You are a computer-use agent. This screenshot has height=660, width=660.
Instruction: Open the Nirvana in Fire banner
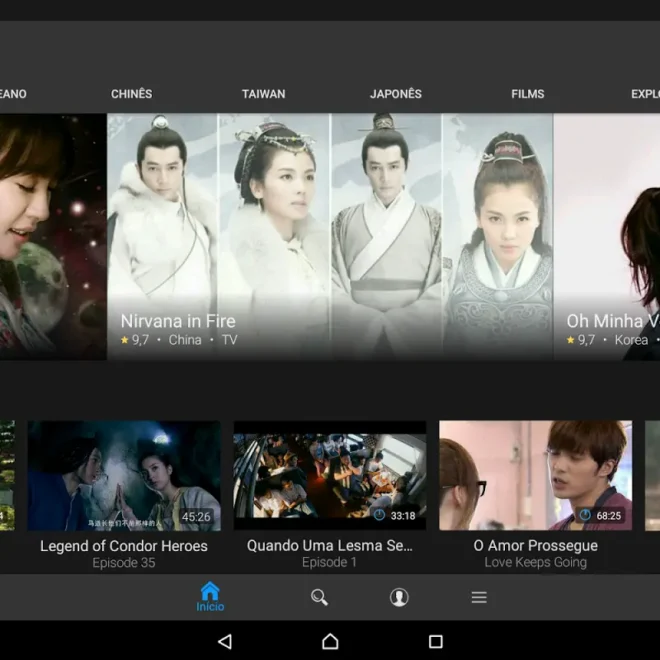tap(330, 237)
